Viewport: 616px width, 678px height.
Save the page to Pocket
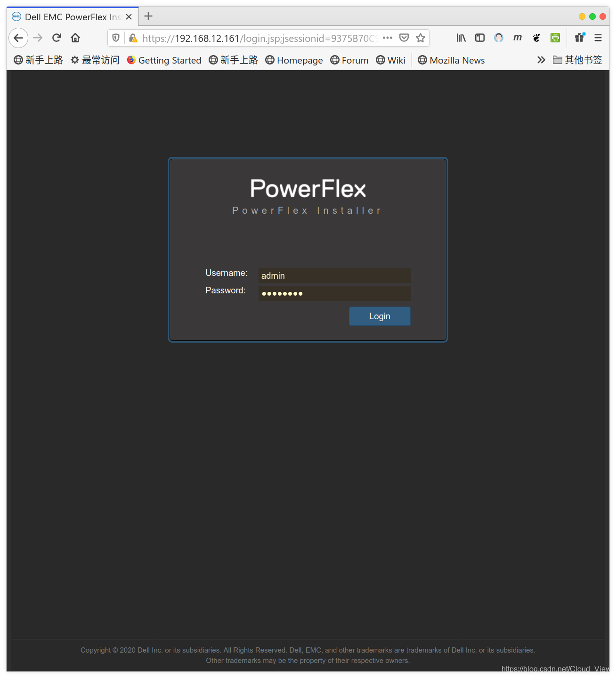tap(404, 38)
